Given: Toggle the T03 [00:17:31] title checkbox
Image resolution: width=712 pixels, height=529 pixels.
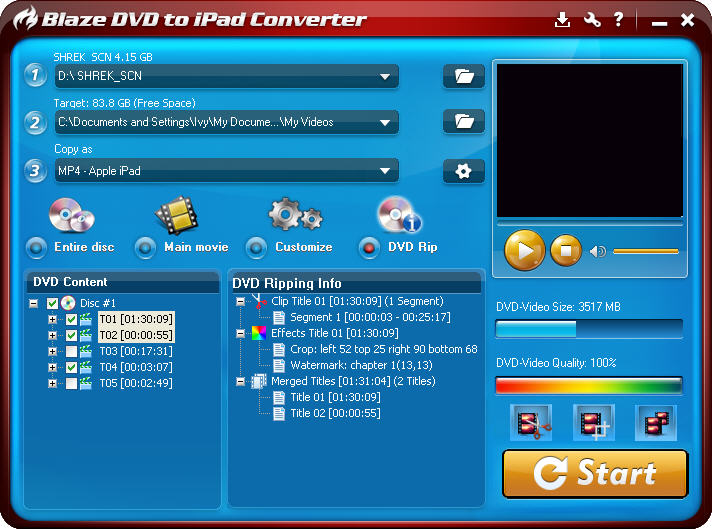Looking at the screenshot, I should point(71,351).
